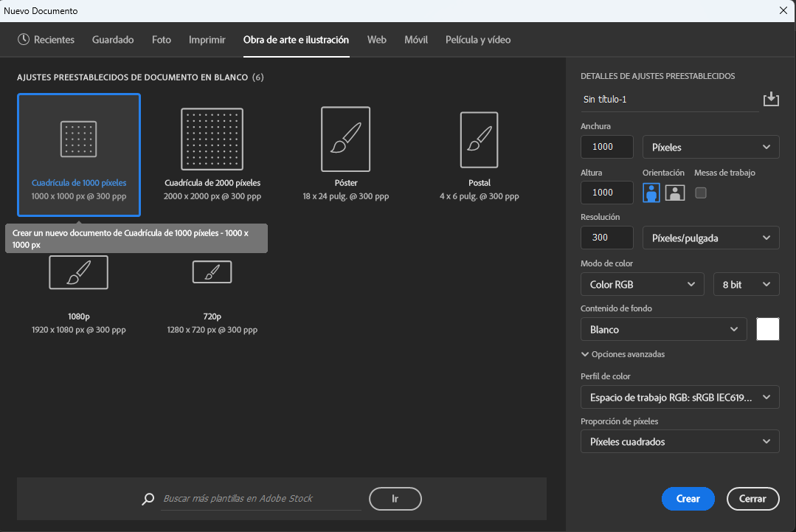
Task: Click the Adobe Stock search magnifier icon
Action: point(148,499)
